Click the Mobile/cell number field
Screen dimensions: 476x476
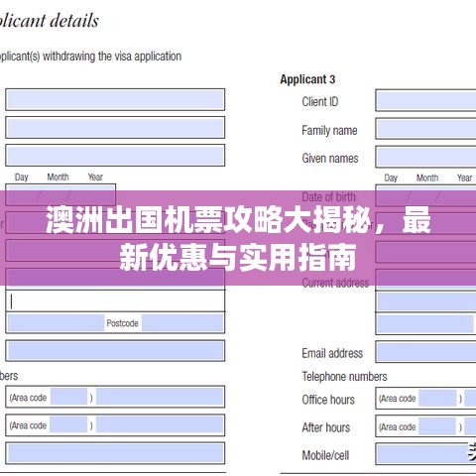point(425,454)
